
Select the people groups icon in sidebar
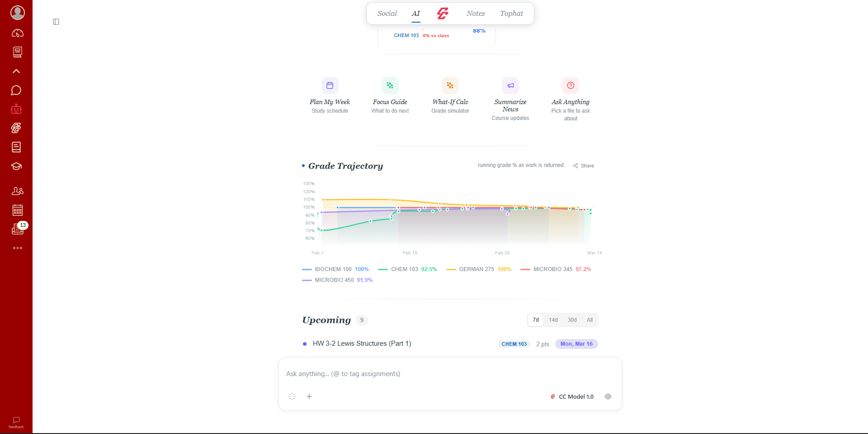(17, 191)
